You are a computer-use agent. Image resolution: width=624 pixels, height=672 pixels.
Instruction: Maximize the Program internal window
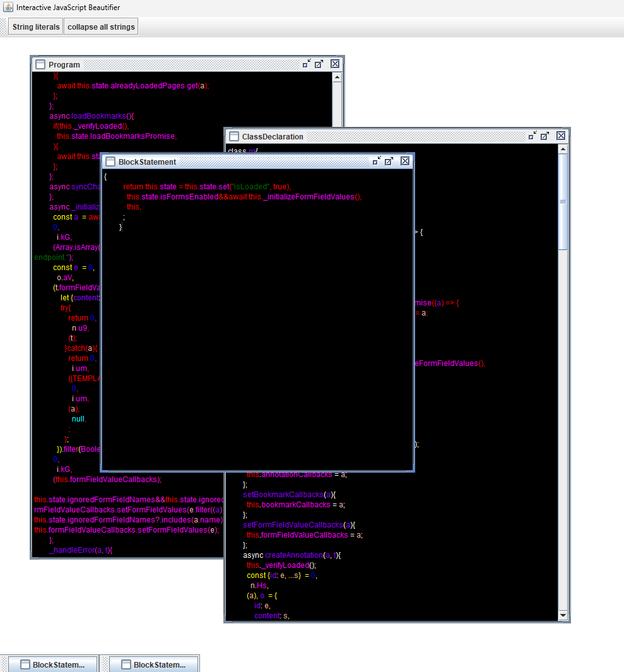click(x=319, y=64)
